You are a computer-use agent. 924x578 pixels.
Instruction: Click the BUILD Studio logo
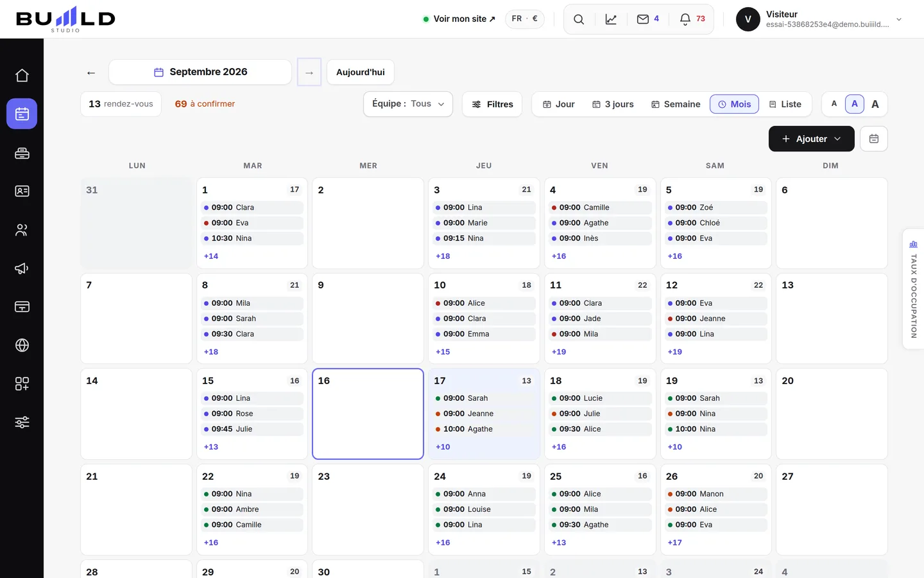pyautogui.click(x=65, y=19)
